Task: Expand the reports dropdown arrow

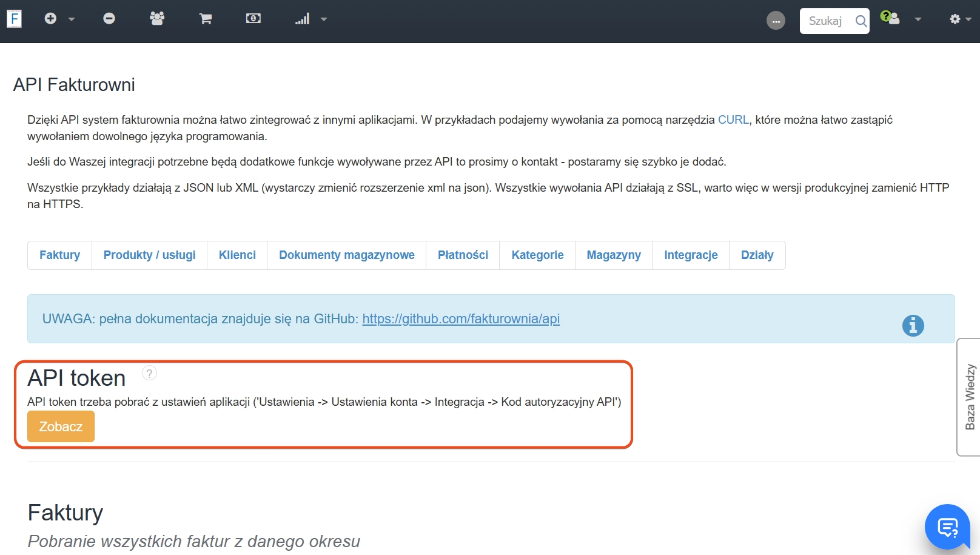Action: (x=324, y=19)
